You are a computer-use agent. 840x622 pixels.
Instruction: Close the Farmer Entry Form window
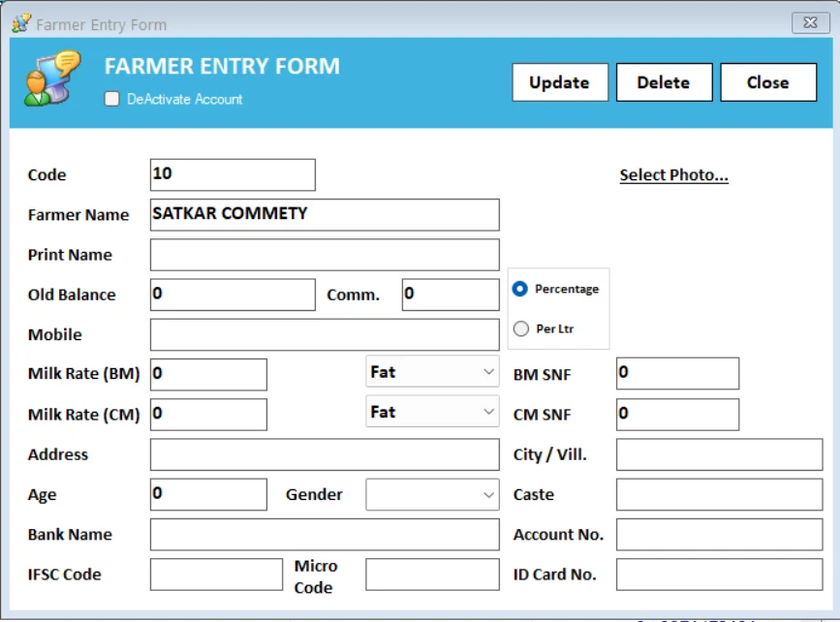(810, 22)
